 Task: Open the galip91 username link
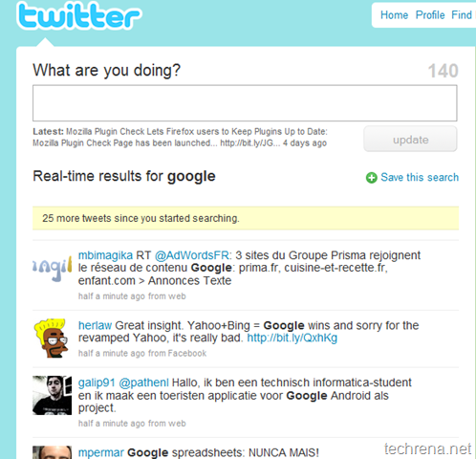pyautogui.click(x=97, y=382)
